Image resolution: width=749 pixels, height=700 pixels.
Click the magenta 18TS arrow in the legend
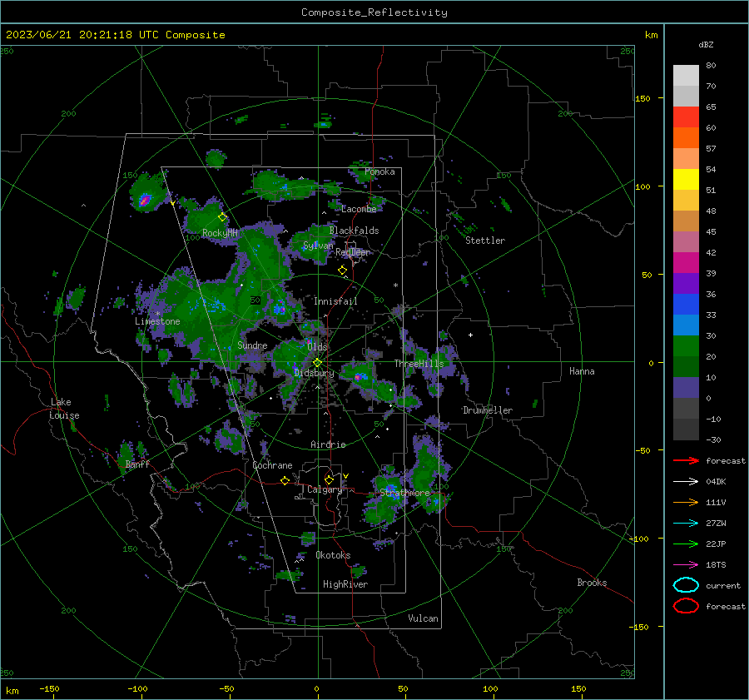[x=686, y=565]
